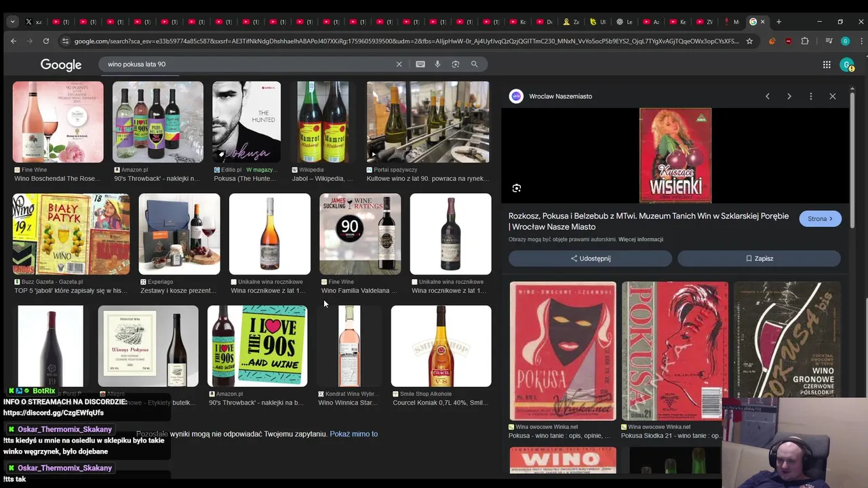Open preview panel more options (three dots)
This screenshot has width=868, height=488.
[811, 96]
